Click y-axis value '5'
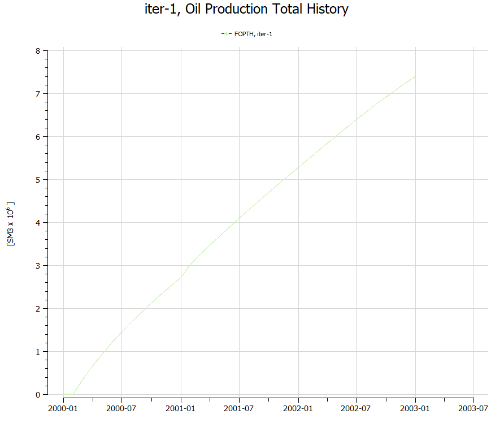Image resolution: width=504 pixels, height=427 pixels. [x=38, y=180]
